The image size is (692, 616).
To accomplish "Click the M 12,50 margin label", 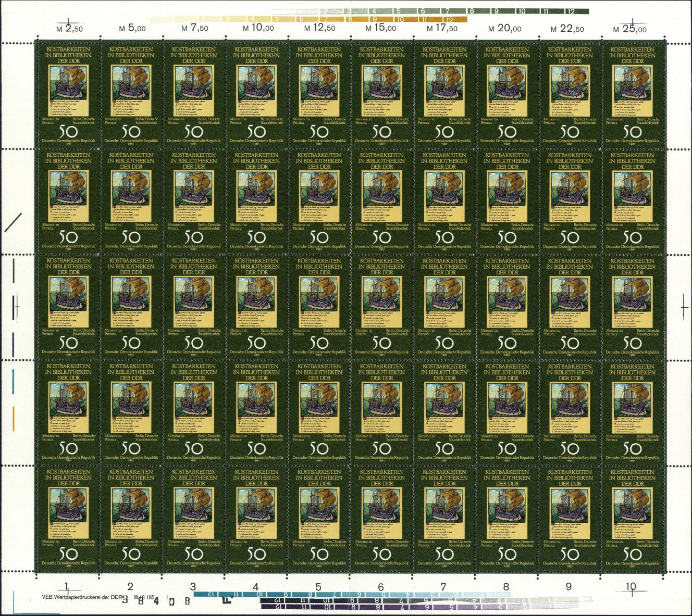I will pyautogui.click(x=320, y=29).
